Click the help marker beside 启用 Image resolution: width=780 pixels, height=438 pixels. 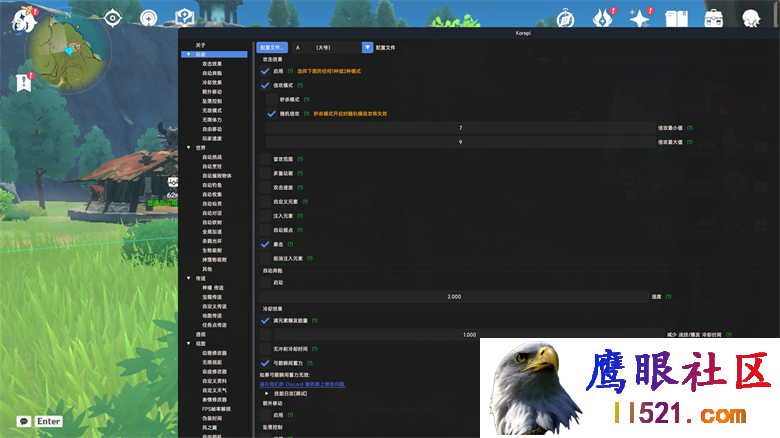[x=291, y=71]
